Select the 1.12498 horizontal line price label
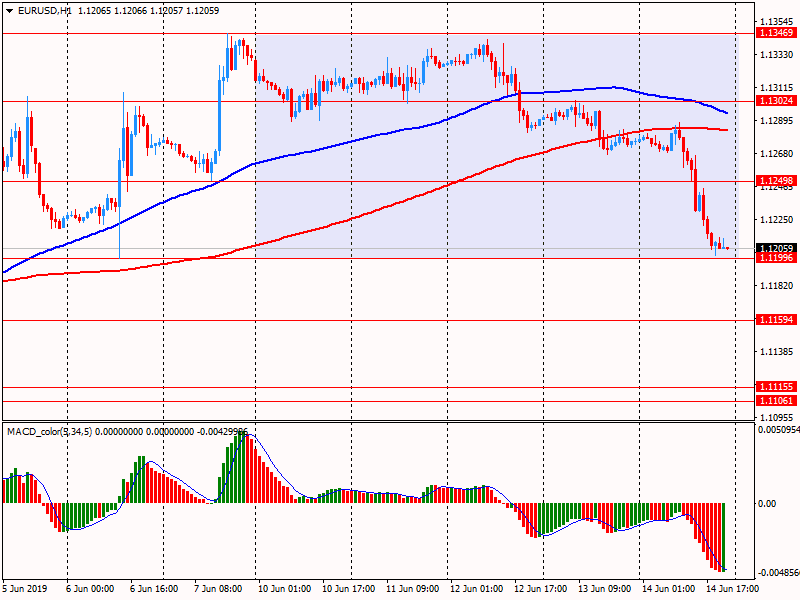 pos(776,181)
